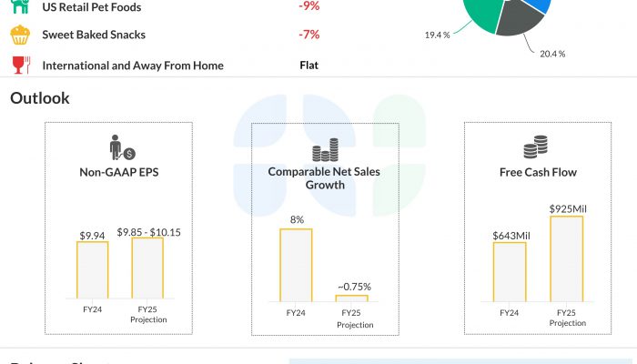Select the 8% FY24 net sales bar
Viewport: 637px width, 364px height.
(x=296, y=264)
